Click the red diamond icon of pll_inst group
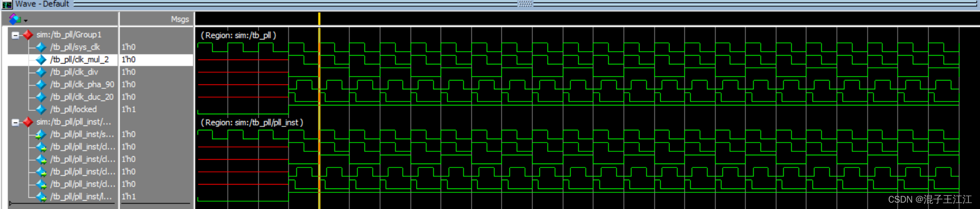Viewport: 980px width, 209px height. (28, 122)
